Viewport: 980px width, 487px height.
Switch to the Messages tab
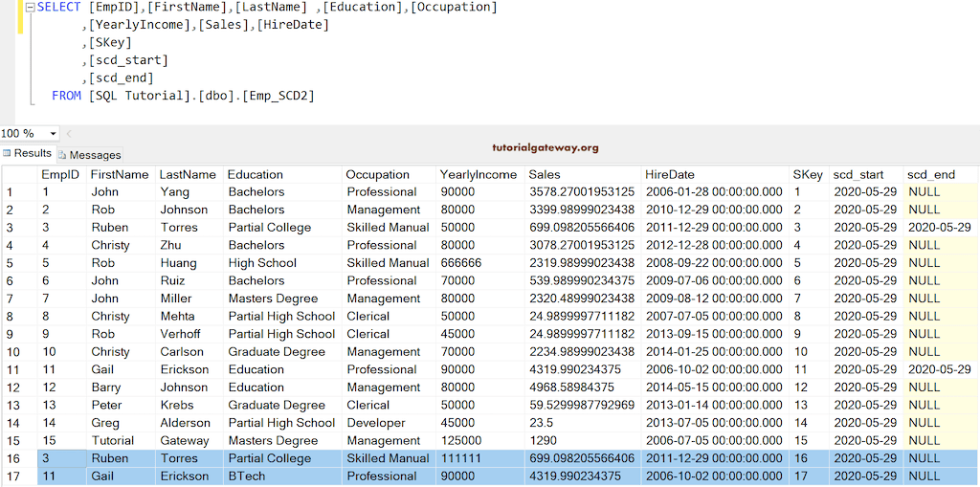(x=89, y=154)
